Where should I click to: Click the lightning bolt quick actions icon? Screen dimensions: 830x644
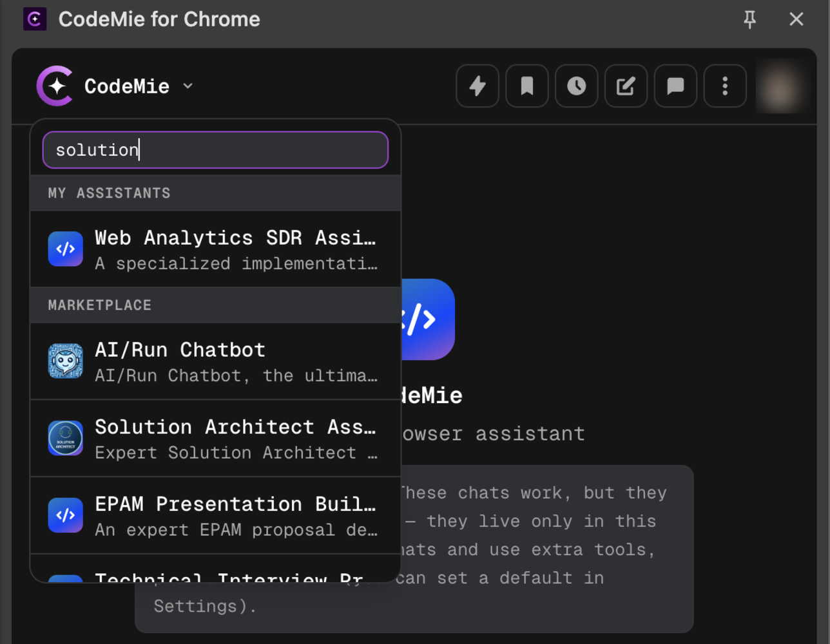[x=478, y=86]
